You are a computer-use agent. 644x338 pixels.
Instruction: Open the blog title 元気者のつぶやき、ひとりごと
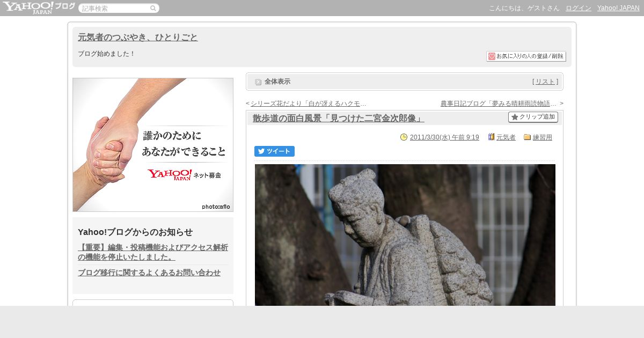click(x=138, y=37)
